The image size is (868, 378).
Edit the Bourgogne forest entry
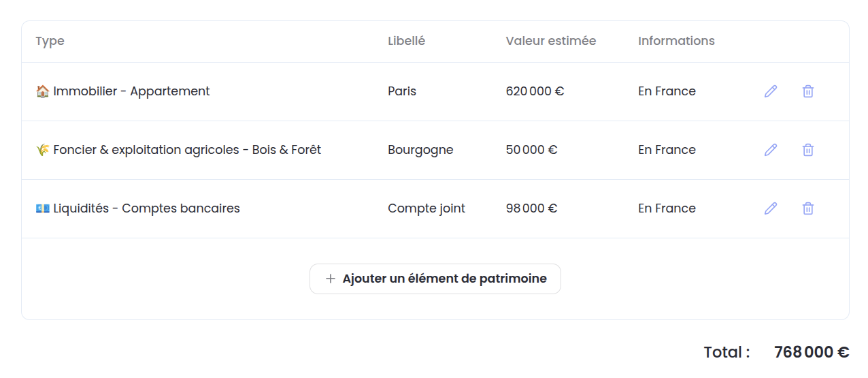(x=771, y=150)
